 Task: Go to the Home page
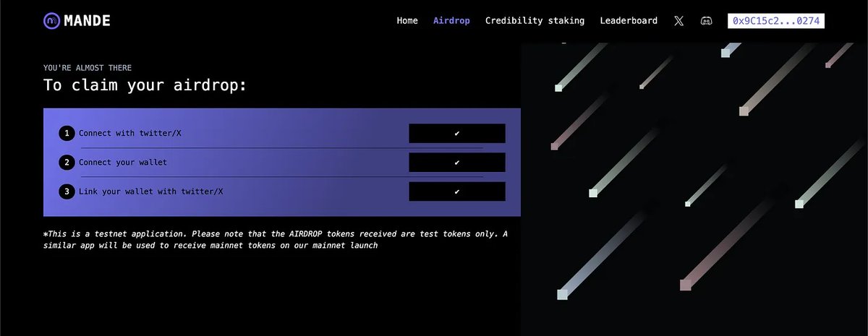pyautogui.click(x=407, y=21)
